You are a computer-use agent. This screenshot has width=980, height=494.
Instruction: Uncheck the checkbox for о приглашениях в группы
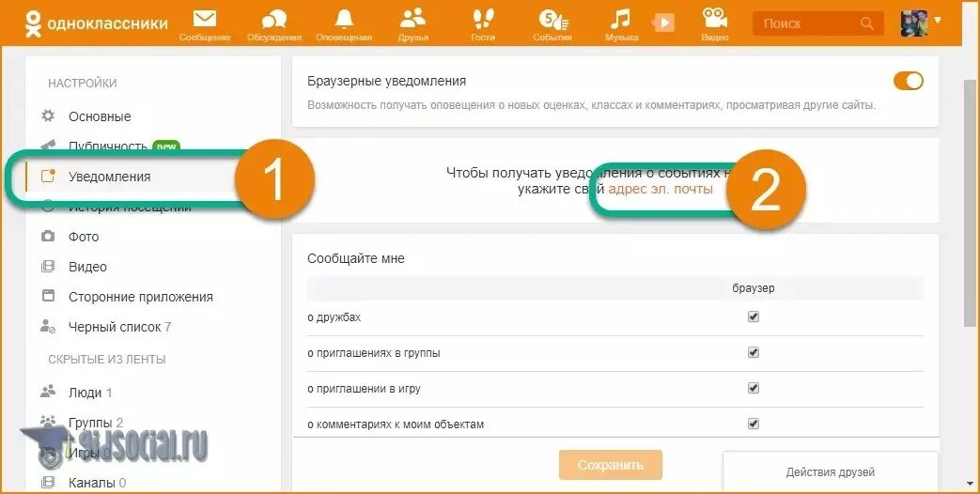(754, 352)
